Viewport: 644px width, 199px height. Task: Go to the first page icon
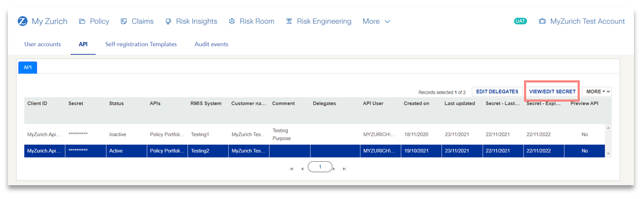pyautogui.click(x=291, y=169)
